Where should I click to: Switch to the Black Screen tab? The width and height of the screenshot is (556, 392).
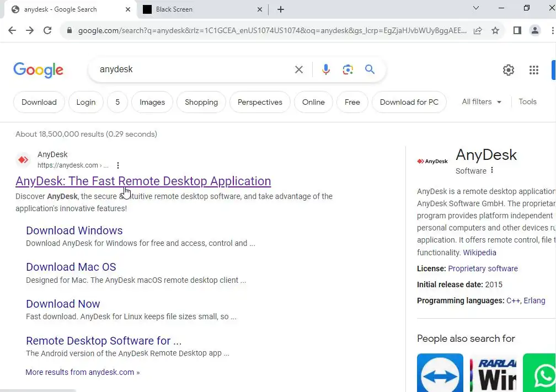pyautogui.click(x=202, y=9)
